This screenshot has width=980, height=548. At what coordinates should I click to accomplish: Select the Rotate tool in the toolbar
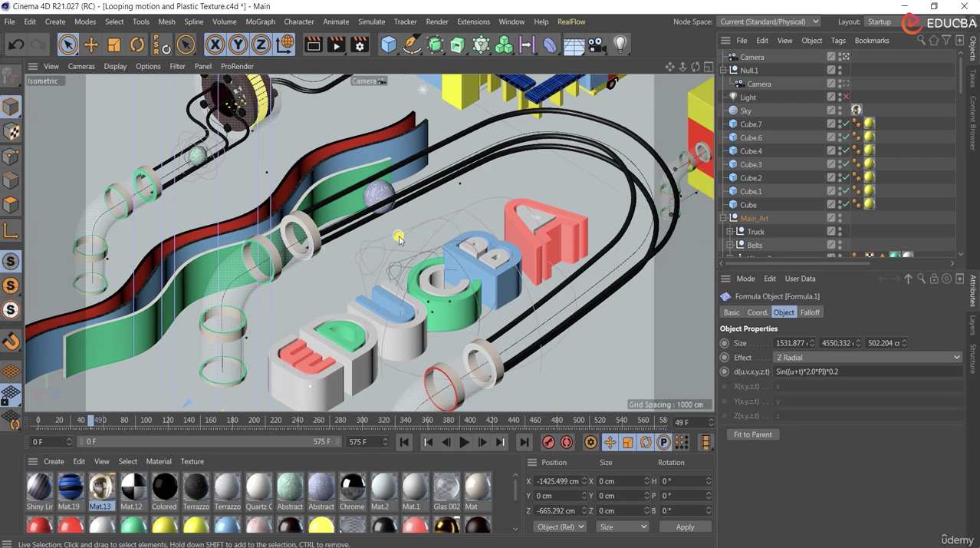click(136, 45)
